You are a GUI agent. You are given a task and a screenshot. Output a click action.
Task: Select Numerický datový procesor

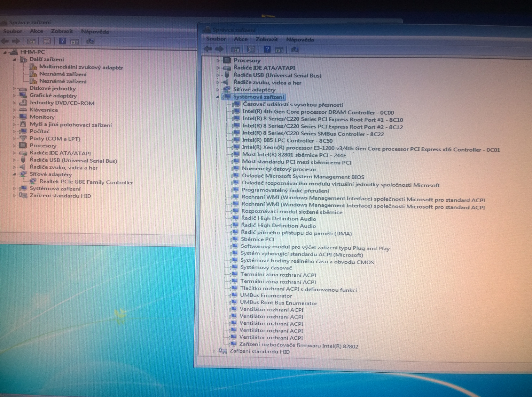click(x=279, y=169)
